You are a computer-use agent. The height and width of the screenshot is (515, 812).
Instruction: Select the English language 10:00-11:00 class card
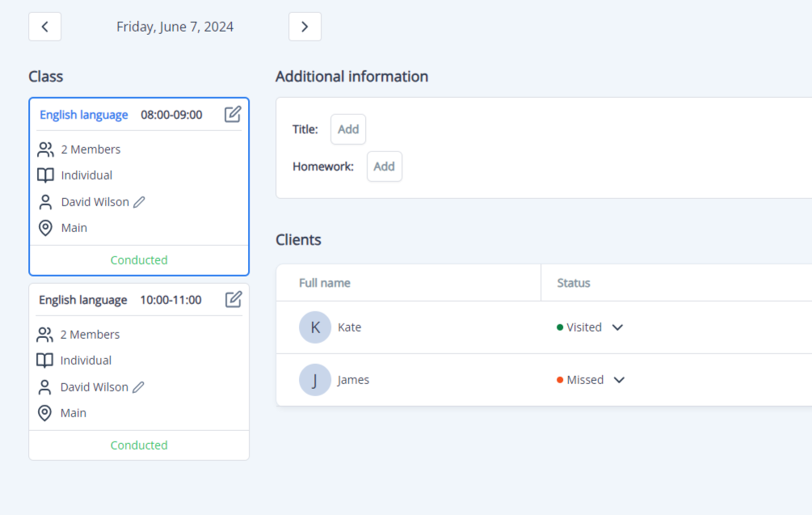[83, 299]
